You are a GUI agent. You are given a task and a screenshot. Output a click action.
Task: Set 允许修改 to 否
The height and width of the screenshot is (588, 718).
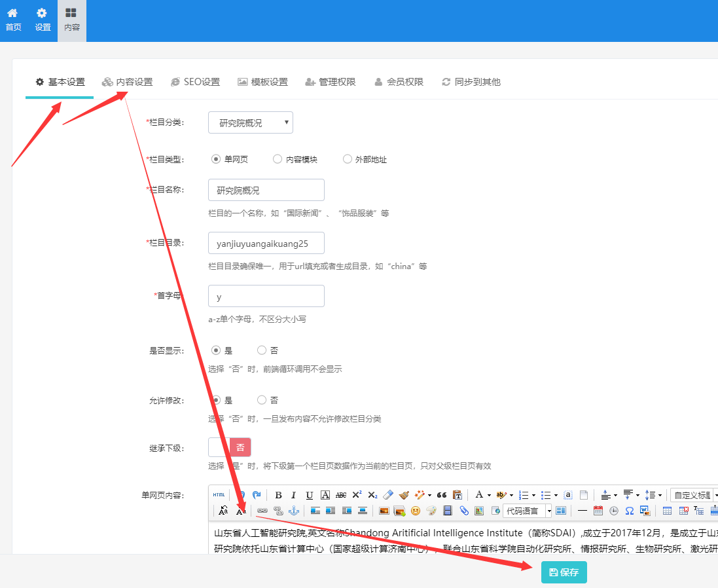coord(261,400)
